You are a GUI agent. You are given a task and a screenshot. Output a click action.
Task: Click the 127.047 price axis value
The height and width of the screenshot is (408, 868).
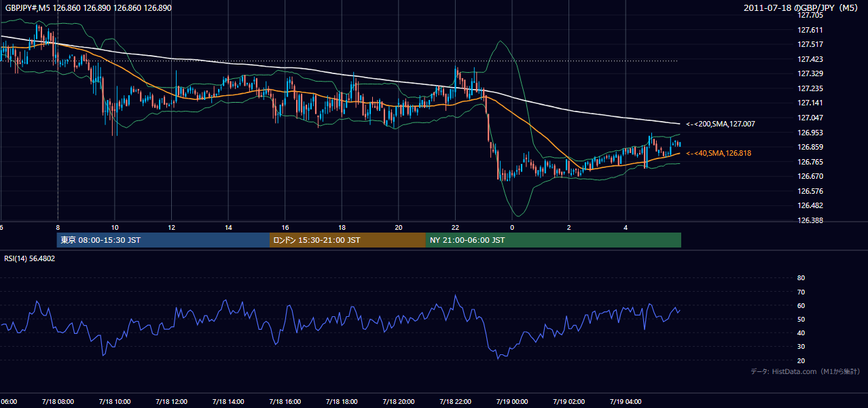[810, 118]
